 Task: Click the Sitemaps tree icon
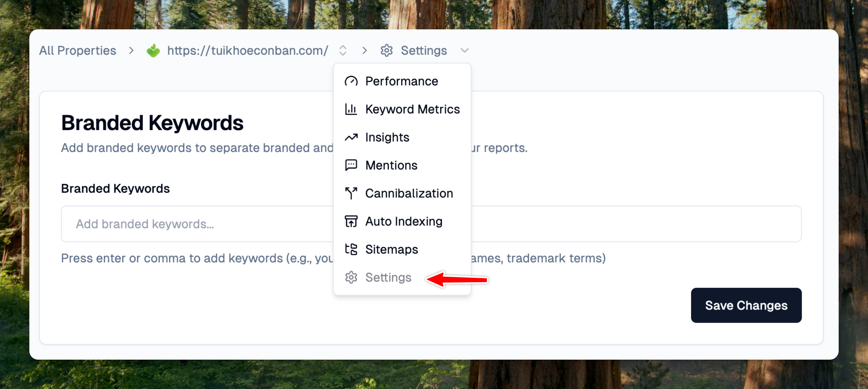(351, 249)
